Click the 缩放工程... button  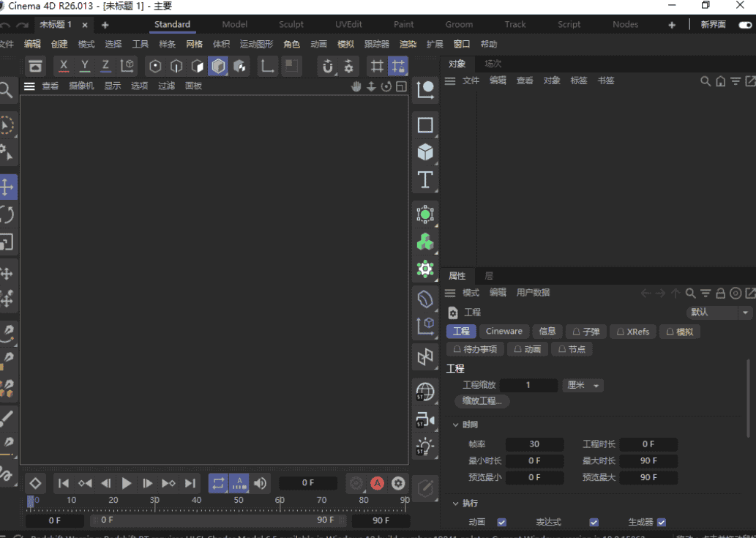coord(482,401)
